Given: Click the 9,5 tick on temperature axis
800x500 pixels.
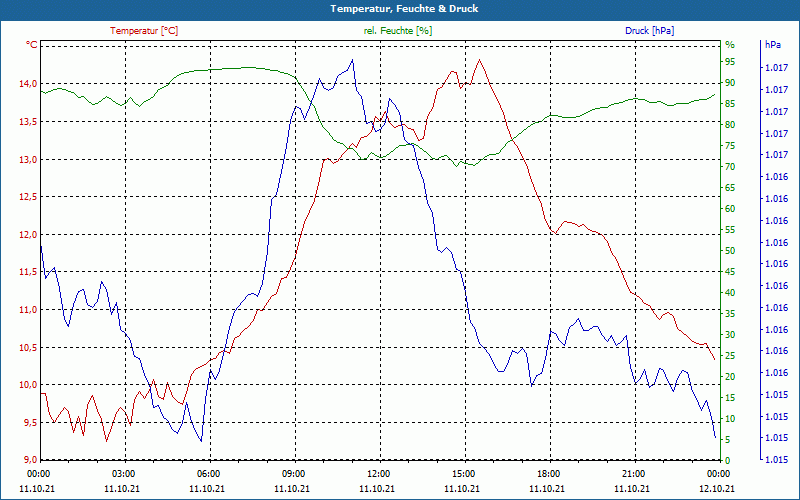Looking at the screenshot, I should (30, 422).
